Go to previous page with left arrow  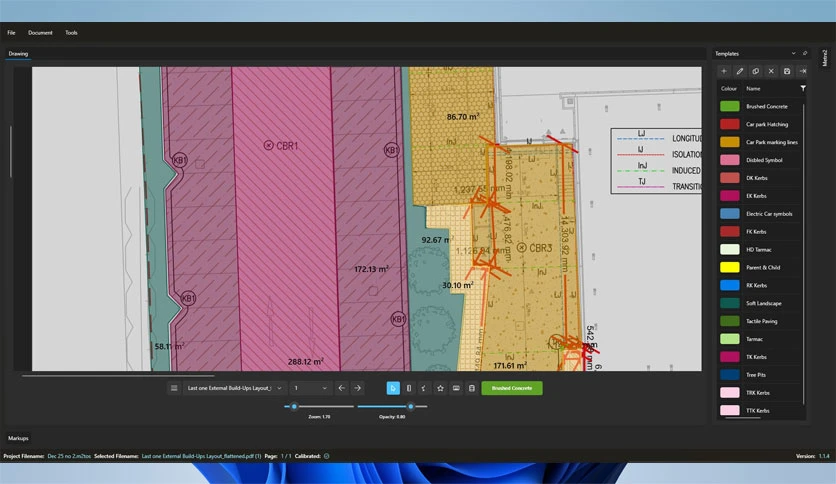click(342, 388)
